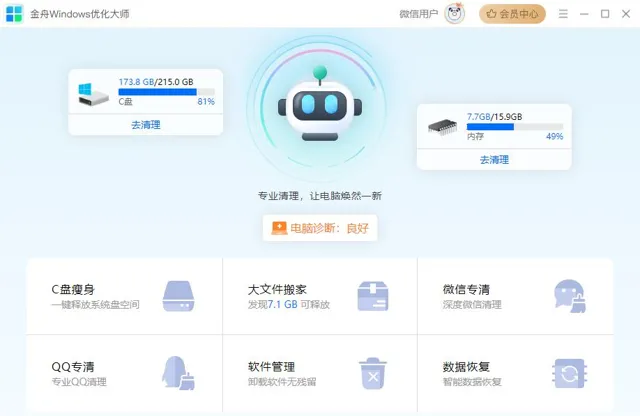Screen dimensions: 640x416
Task: Open the hamburger menu icon
Action: (563, 14)
